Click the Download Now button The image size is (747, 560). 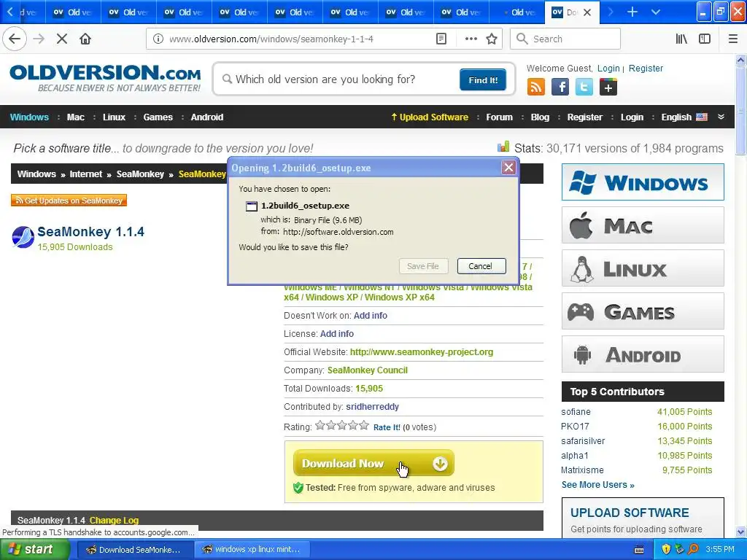pyautogui.click(x=373, y=463)
